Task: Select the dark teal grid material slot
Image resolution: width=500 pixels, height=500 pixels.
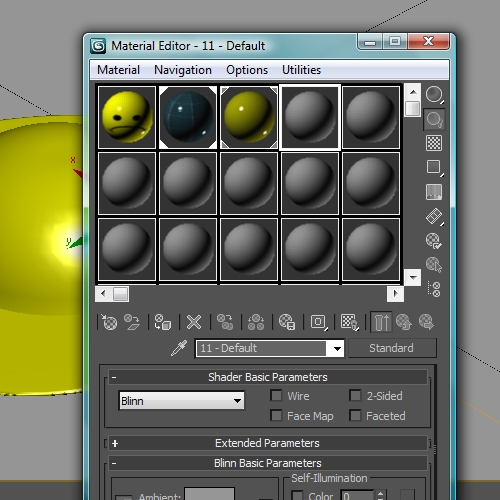Action: (188, 117)
